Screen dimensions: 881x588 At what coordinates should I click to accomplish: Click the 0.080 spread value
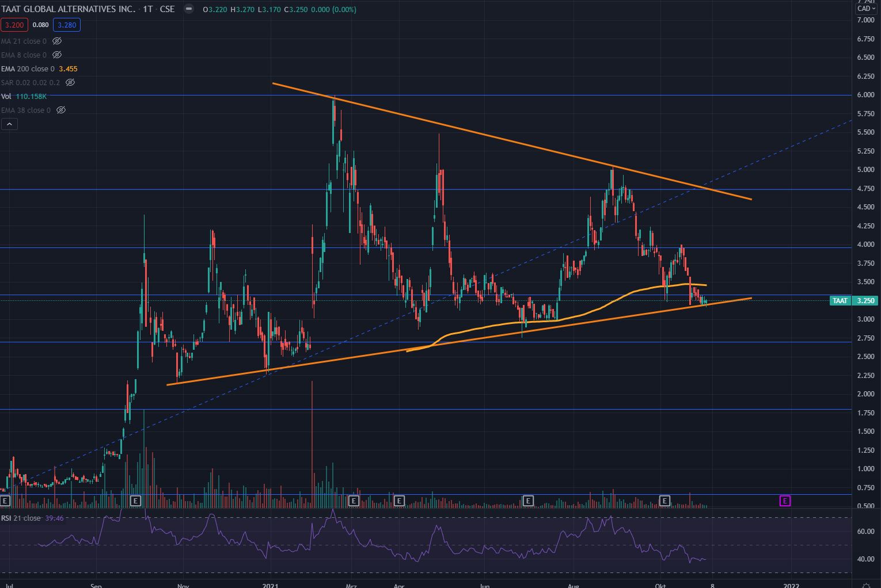pos(40,25)
